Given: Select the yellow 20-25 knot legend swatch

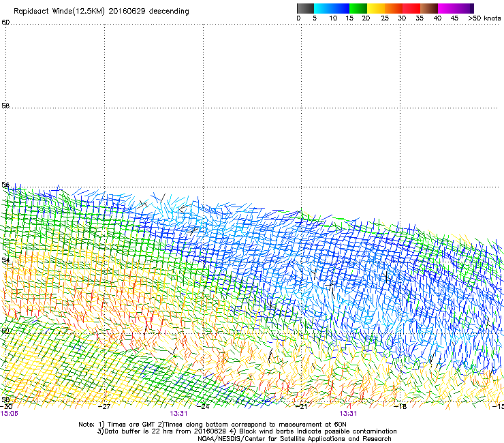Looking at the screenshot, I should 376,8.
